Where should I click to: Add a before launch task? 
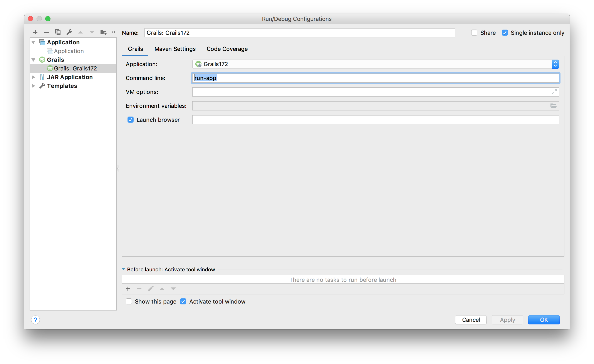click(128, 289)
